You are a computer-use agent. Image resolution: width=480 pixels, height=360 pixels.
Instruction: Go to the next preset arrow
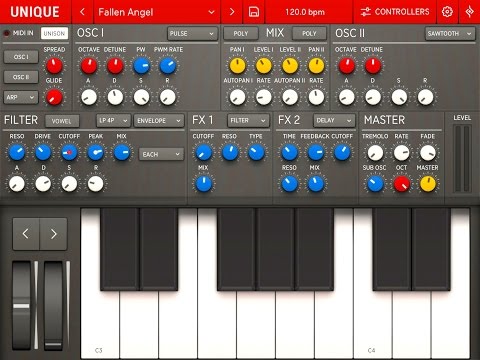tap(232, 12)
